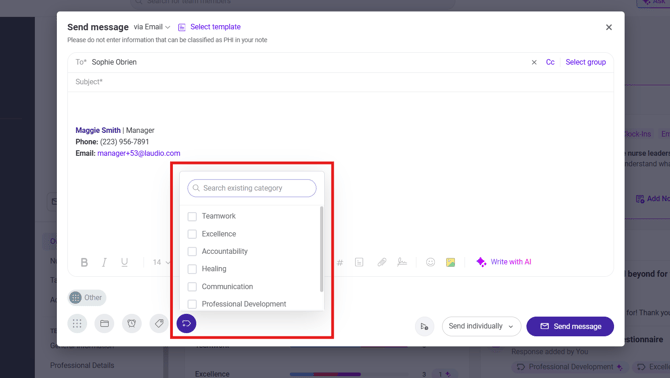Insert an image with the picture icon
This screenshot has height=378, width=670.
tap(450, 262)
